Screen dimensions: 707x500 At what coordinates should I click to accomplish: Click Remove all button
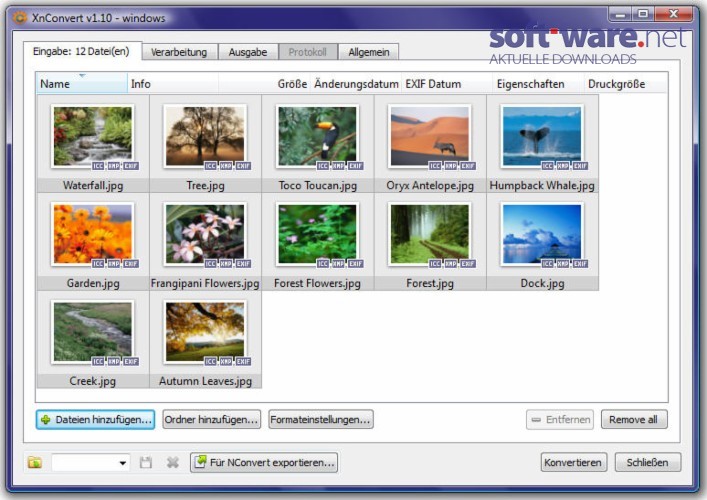coord(634,420)
